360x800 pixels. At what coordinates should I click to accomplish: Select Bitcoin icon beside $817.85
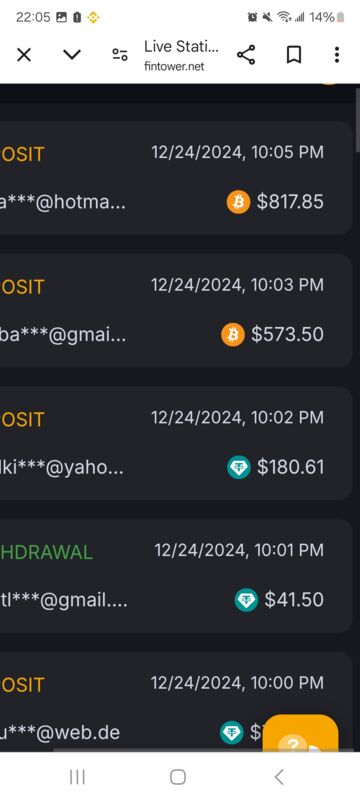238,202
